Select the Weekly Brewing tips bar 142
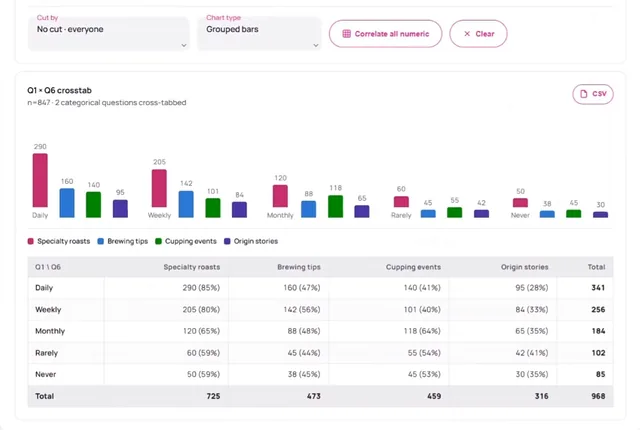 point(186,204)
